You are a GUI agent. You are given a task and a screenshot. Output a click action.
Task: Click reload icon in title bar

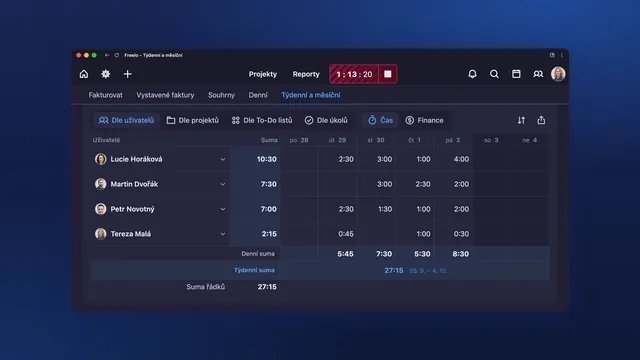[x=117, y=55]
